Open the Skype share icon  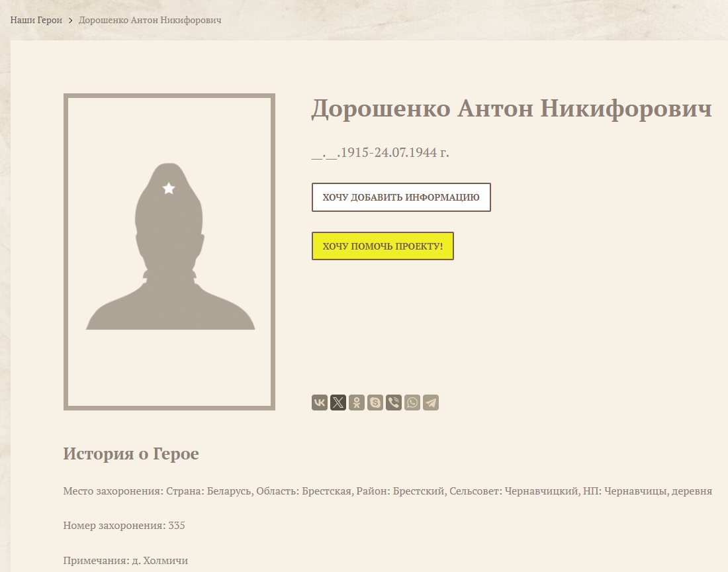tap(375, 402)
